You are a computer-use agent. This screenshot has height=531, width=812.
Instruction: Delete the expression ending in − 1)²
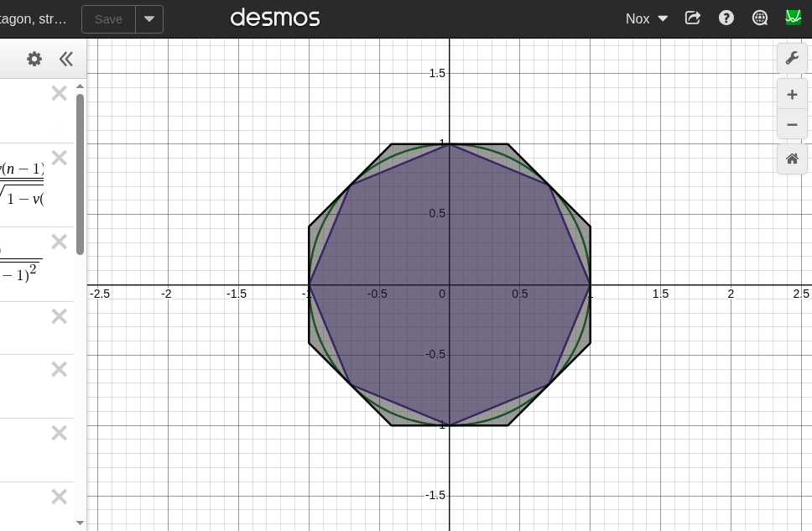coord(60,242)
